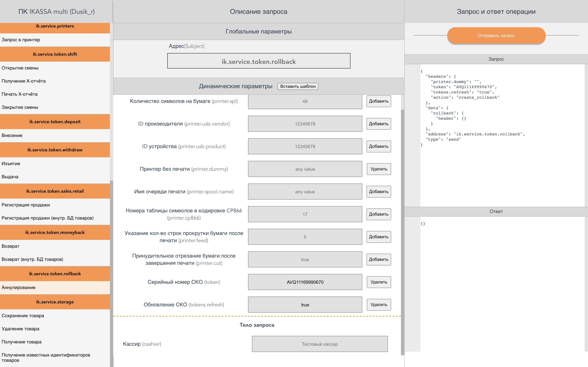The width and height of the screenshot is (588, 367).
Task: Delete the tokens.refresh parameter
Action: coord(378,305)
